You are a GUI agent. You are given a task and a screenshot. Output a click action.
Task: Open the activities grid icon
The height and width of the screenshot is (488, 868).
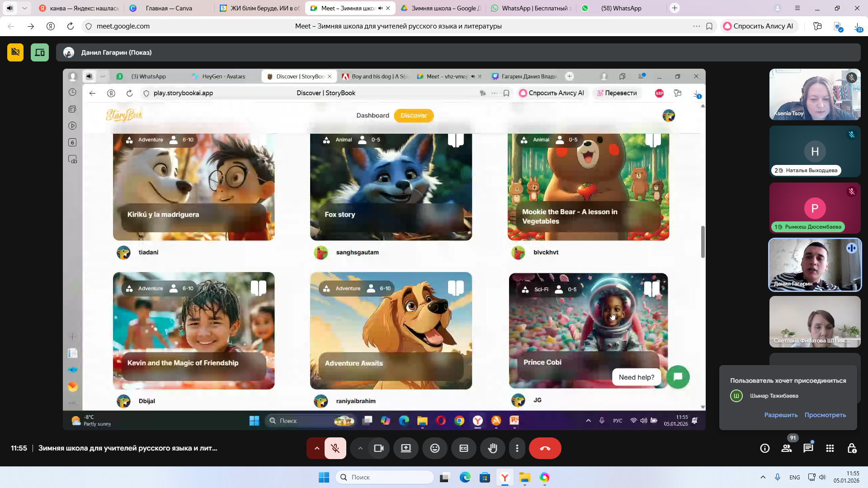[830, 448]
